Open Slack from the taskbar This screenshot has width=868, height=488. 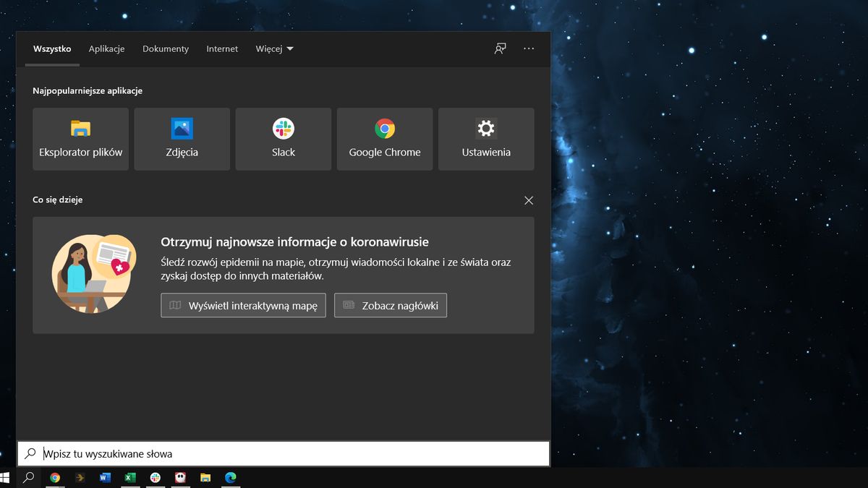coord(155,477)
